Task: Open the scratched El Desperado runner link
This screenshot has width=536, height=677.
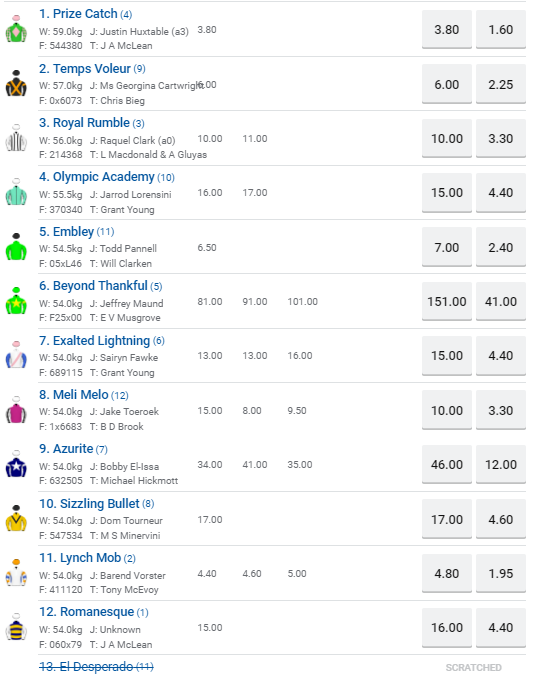Action: tap(96, 667)
